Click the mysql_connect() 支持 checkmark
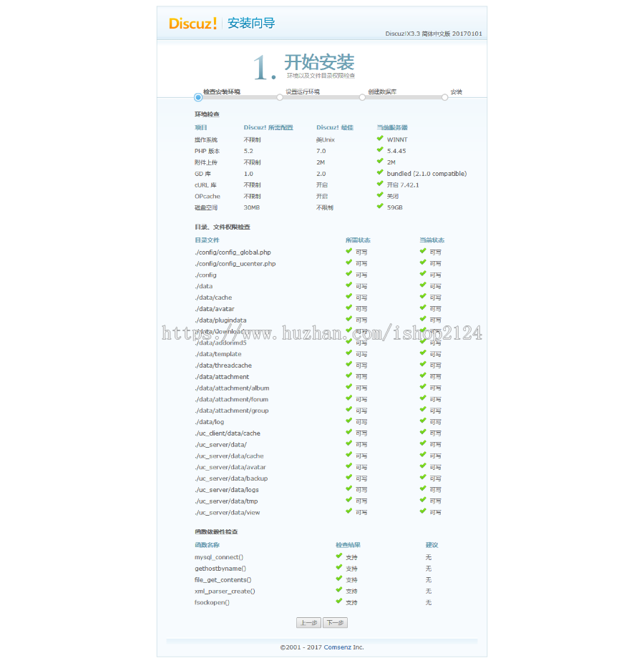 [x=339, y=556]
